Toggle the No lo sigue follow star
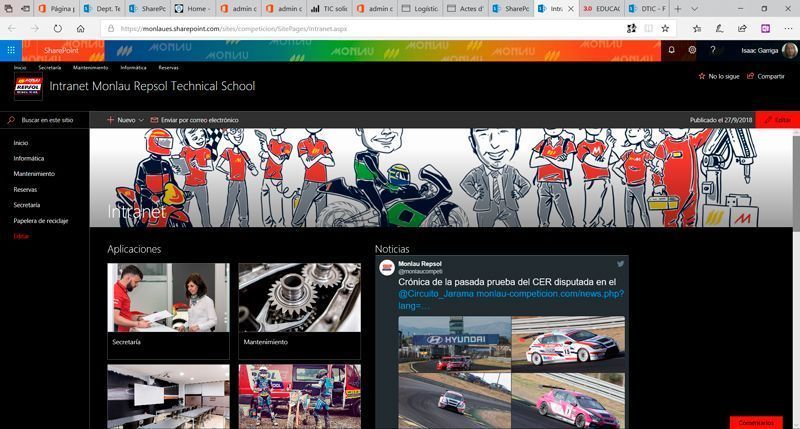 (x=702, y=76)
